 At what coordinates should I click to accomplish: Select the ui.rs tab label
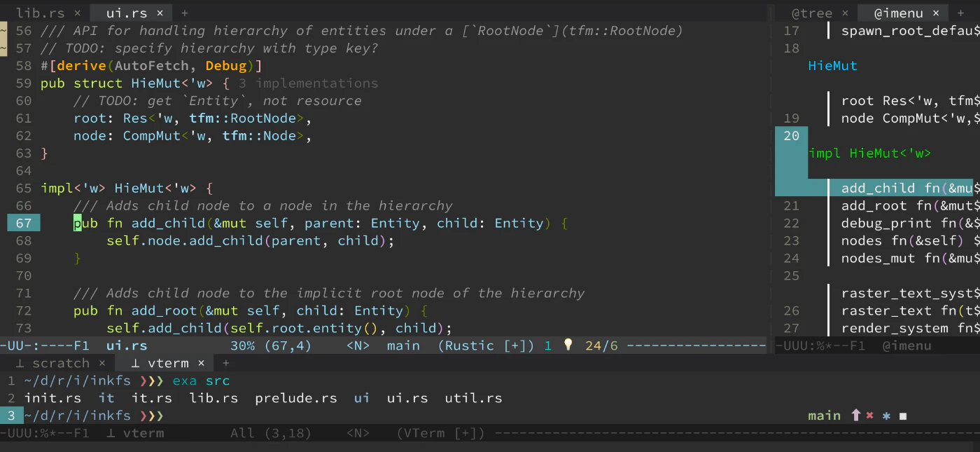click(x=127, y=13)
